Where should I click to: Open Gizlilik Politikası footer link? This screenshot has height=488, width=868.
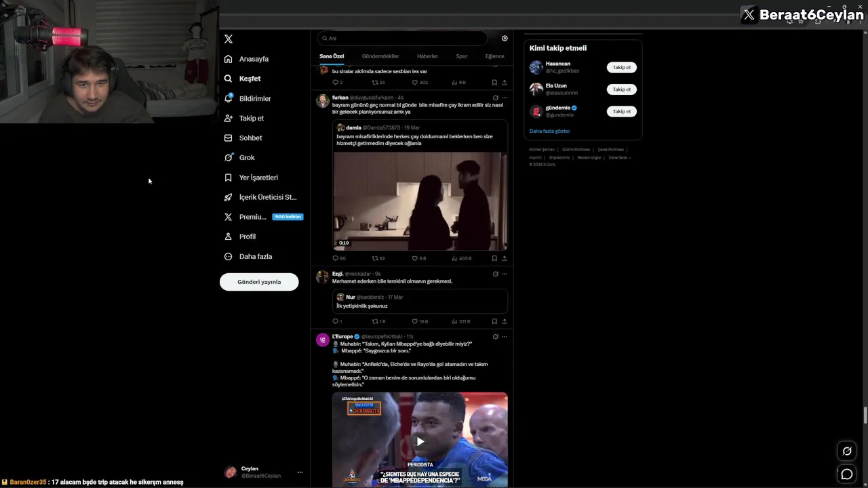click(x=576, y=150)
